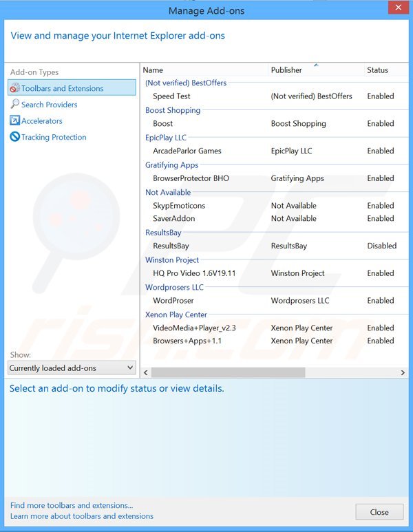Select Toolbars and Extensions add-on type

pos(72,88)
